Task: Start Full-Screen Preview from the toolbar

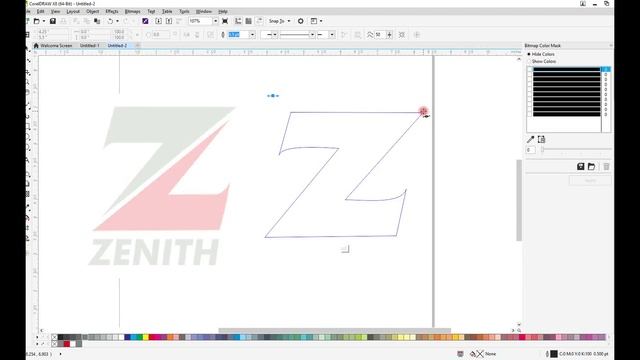Action: [x=225, y=21]
